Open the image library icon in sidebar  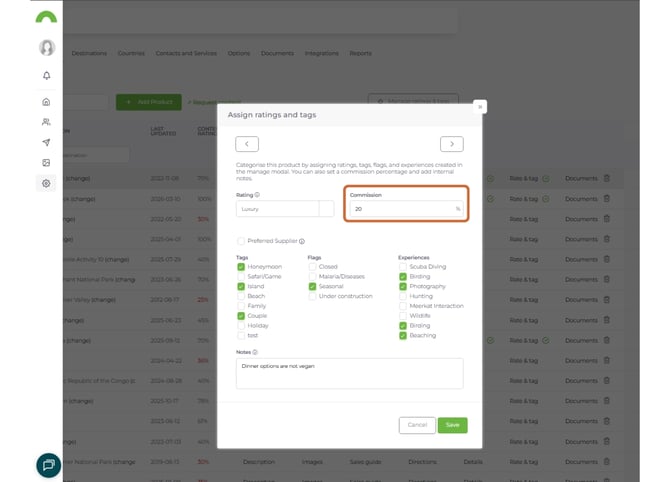[46, 163]
